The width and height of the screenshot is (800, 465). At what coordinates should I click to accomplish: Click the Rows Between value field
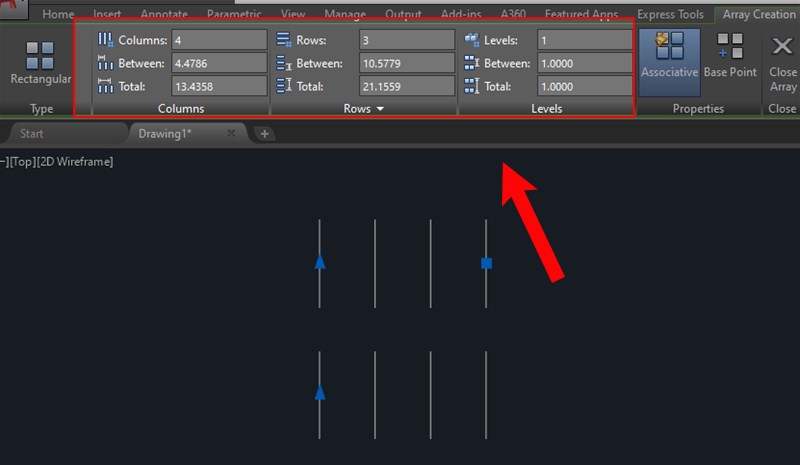(407, 63)
